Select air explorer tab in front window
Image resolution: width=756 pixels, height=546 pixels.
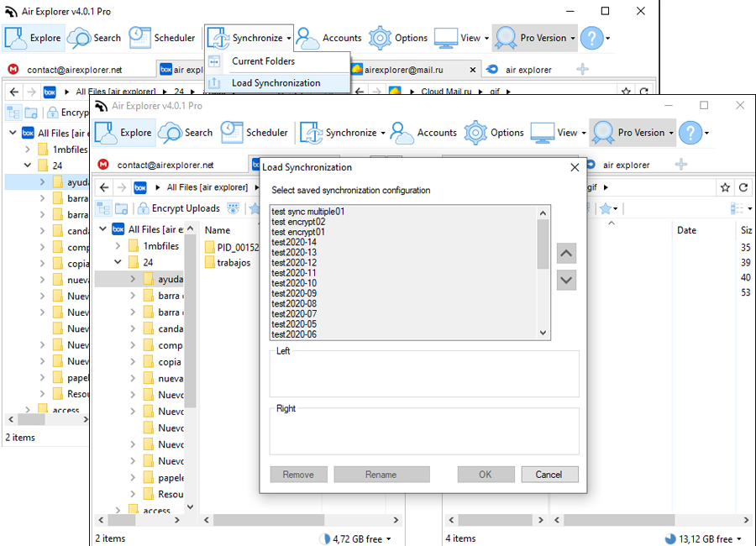pos(627,165)
